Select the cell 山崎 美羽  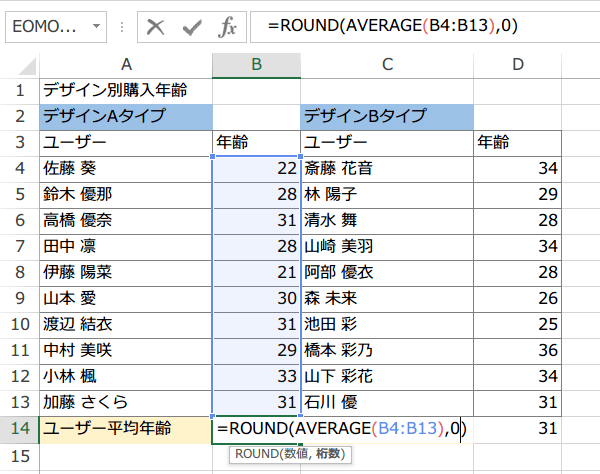click(x=387, y=247)
